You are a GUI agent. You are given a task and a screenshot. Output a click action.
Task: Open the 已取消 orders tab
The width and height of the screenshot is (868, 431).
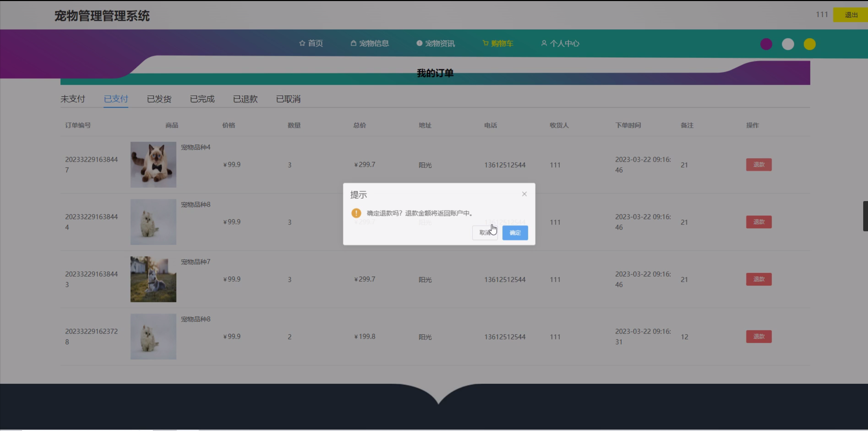(x=288, y=99)
